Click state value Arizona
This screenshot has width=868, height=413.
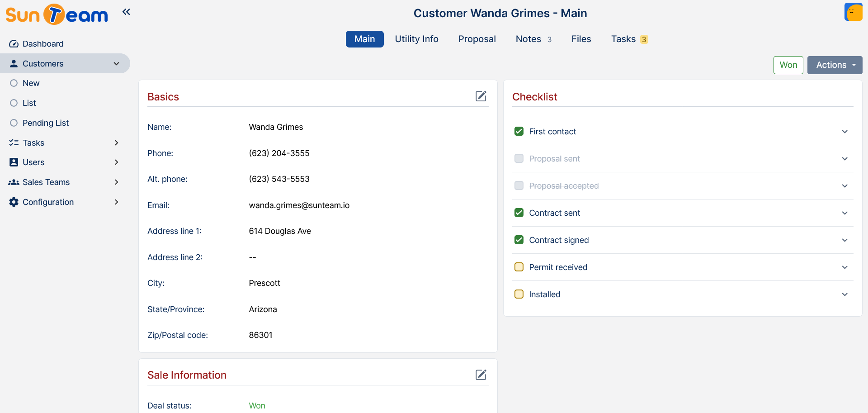[x=263, y=309]
